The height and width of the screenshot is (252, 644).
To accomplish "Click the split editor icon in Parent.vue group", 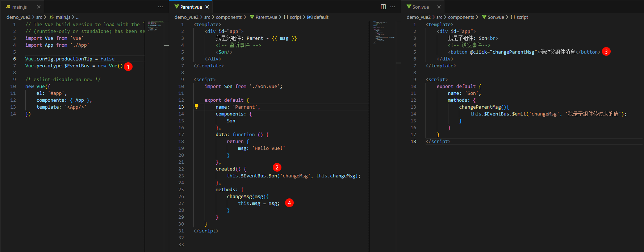I will click(383, 7).
